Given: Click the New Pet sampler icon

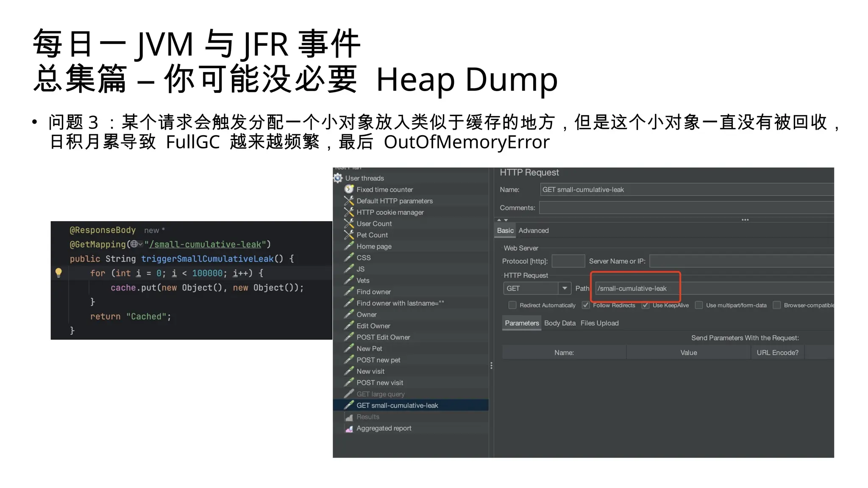Looking at the screenshot, I should [x=349, y=348].
